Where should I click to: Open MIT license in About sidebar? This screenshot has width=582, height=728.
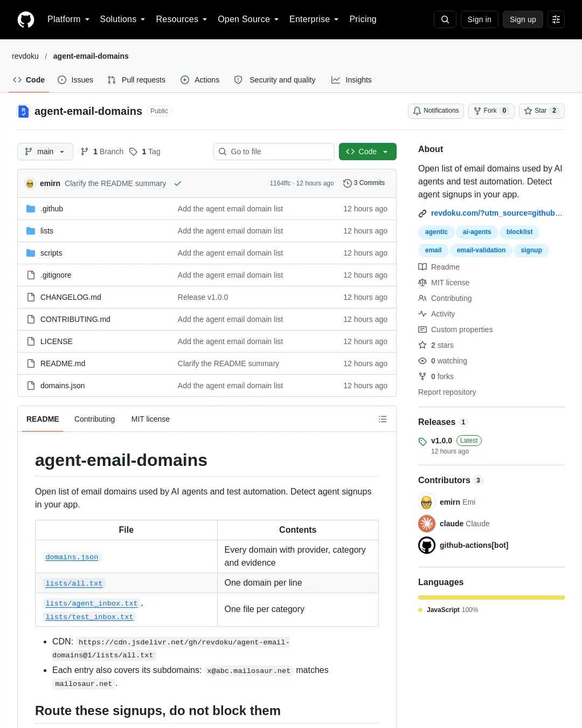tap(444, 283)
